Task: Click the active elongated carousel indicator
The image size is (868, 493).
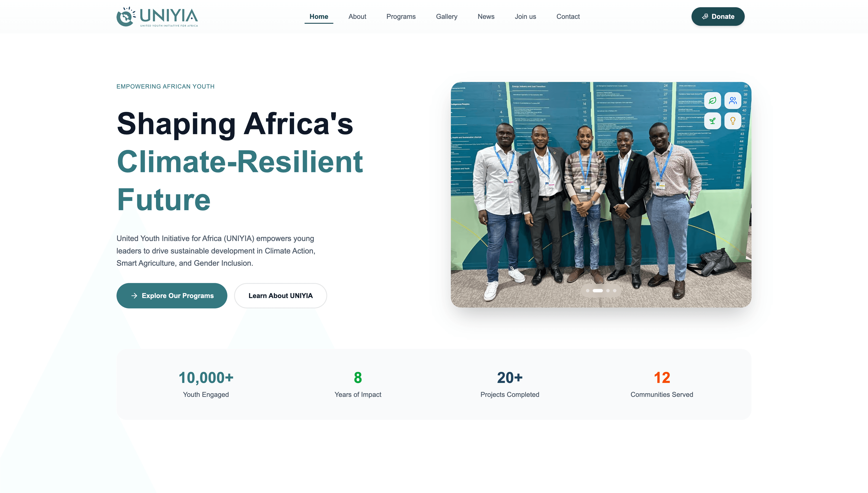Action: 598,291
